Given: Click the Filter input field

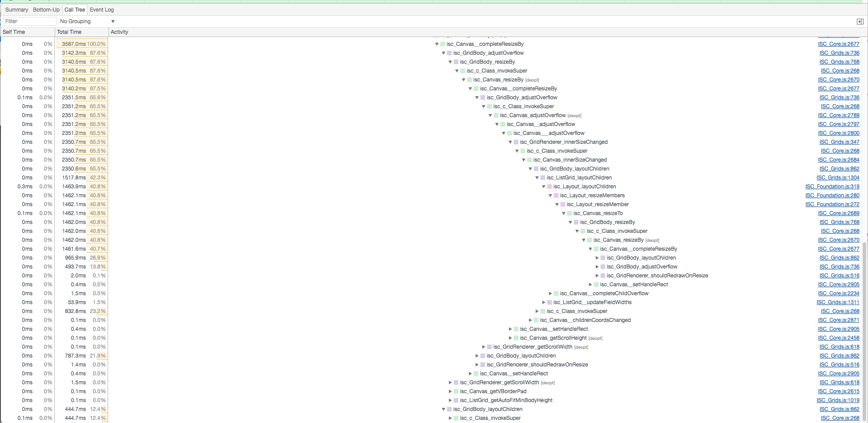Looking at the screenshot, I should tap(29, 21).
